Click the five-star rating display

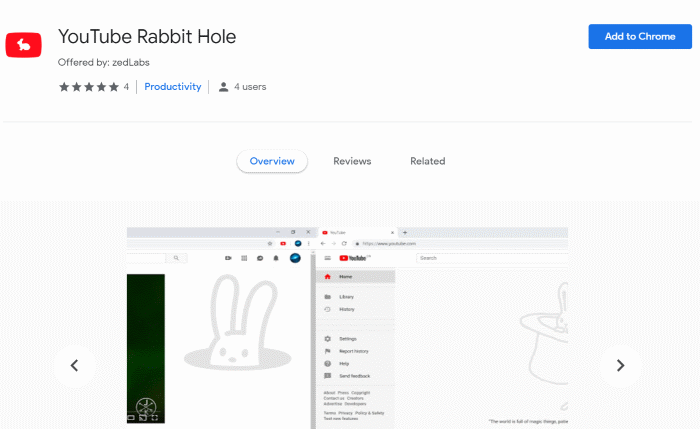click(89, 87)
